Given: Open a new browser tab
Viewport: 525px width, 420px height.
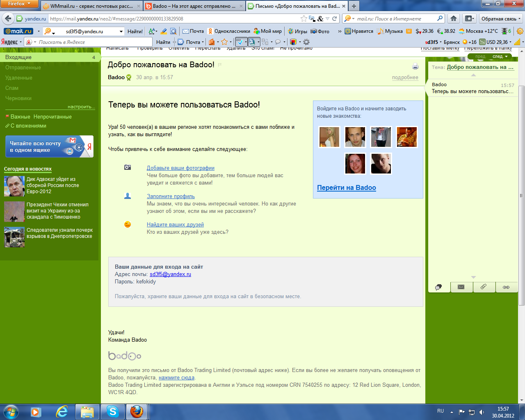Looking at the screenshot, I should pyautogui.click(x=354, y=6).
